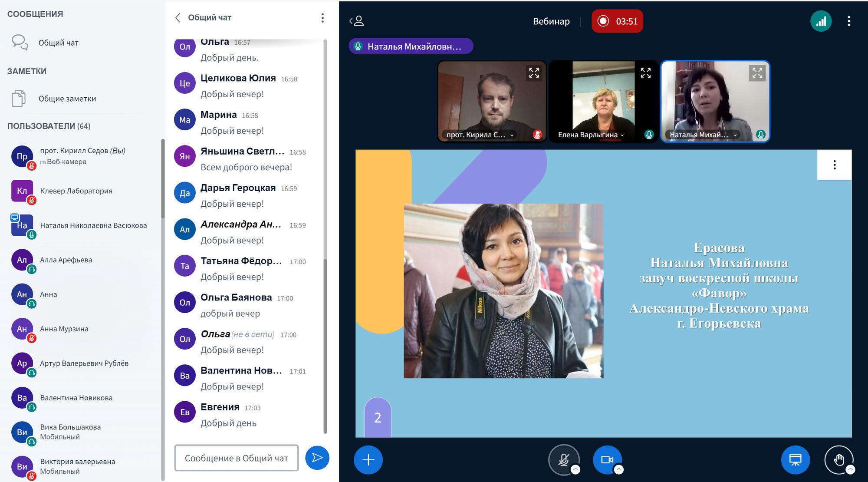Click the back arrow beside Общий чат
This screenshot has height=482, width=868.
[178, 18]
